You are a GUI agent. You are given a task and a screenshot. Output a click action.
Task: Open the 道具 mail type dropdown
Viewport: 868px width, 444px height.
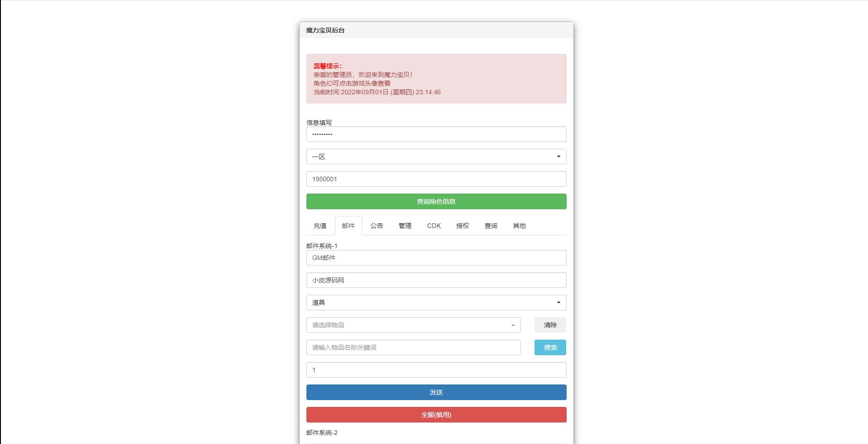[436, 302]
